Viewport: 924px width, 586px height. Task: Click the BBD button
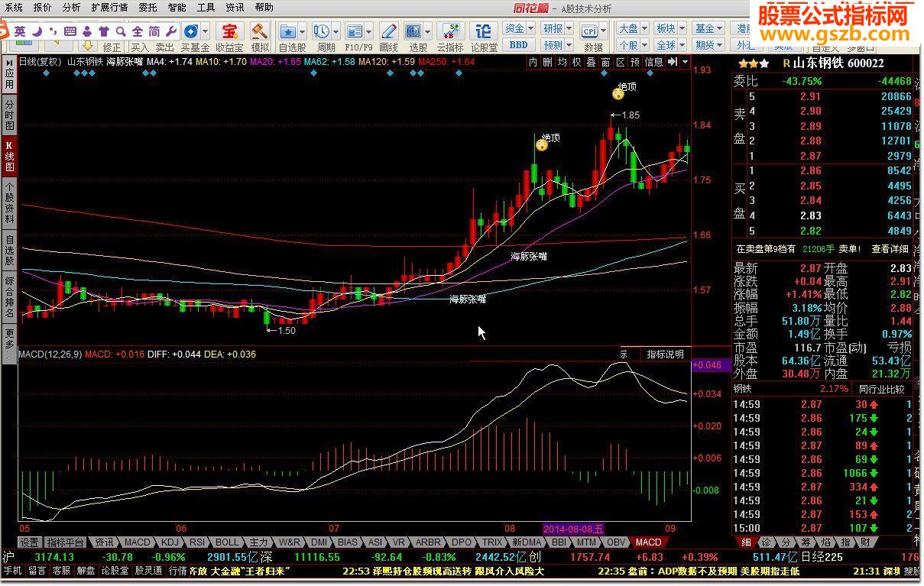[518, 45]
